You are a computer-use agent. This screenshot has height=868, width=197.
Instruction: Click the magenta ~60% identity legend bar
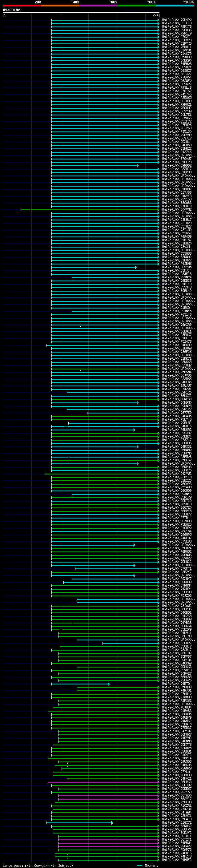[98, 6]
